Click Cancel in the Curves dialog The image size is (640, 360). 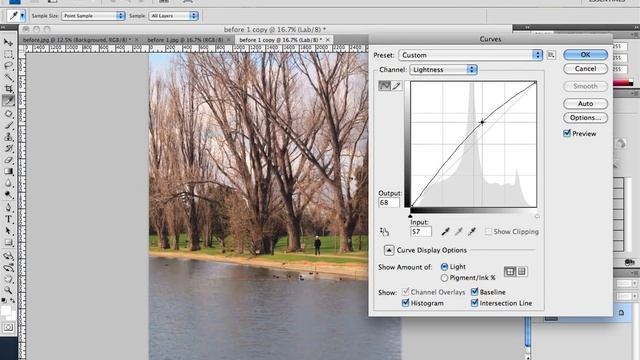(585, 69)
